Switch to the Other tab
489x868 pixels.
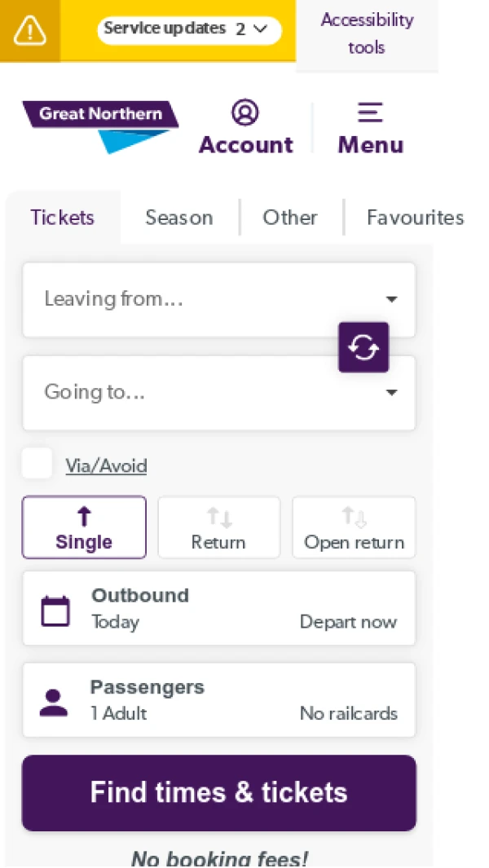coord(290,218)
